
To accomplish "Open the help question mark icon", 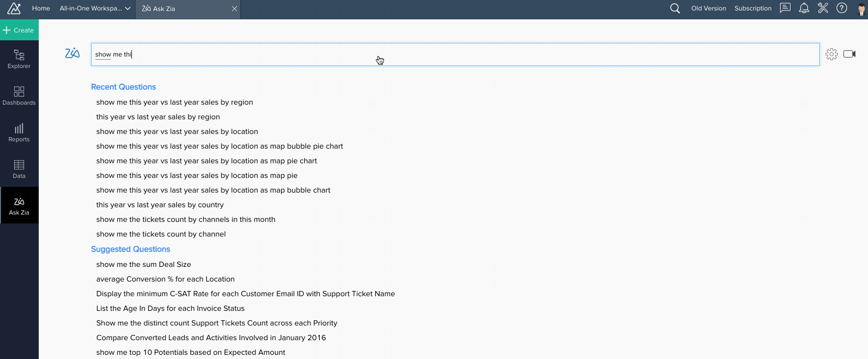I will pyautogui.click(x=842, y=8).
